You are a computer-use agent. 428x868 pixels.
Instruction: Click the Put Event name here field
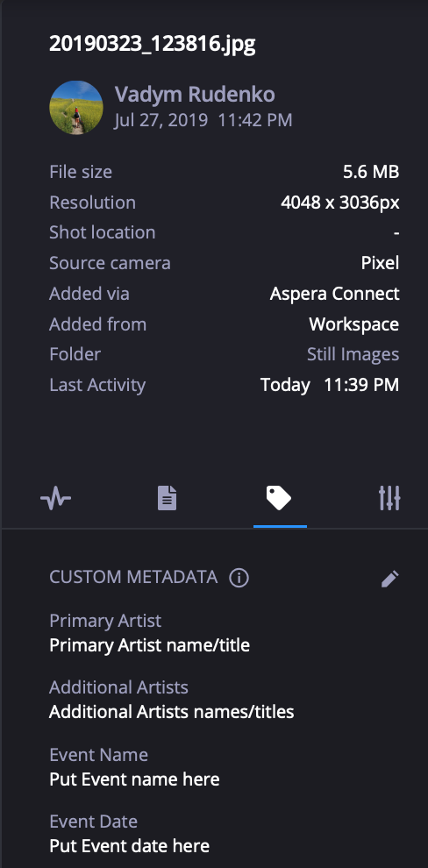point(134,779)
